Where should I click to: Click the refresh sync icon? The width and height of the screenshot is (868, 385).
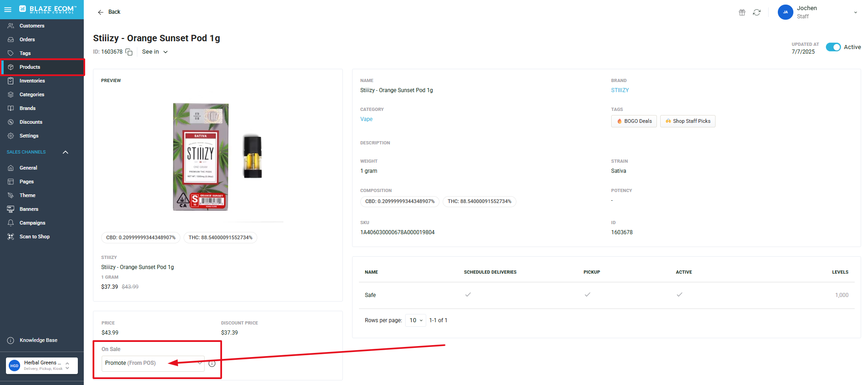pyautogui.click(x=757, y=12)
